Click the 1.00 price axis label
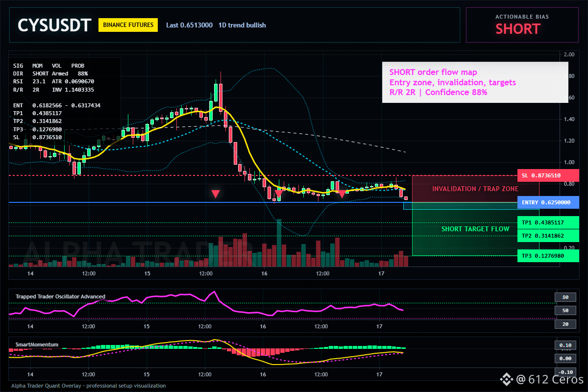Viewport: 588px width, 392px height. pyautogui.click(x=569, y=162)
